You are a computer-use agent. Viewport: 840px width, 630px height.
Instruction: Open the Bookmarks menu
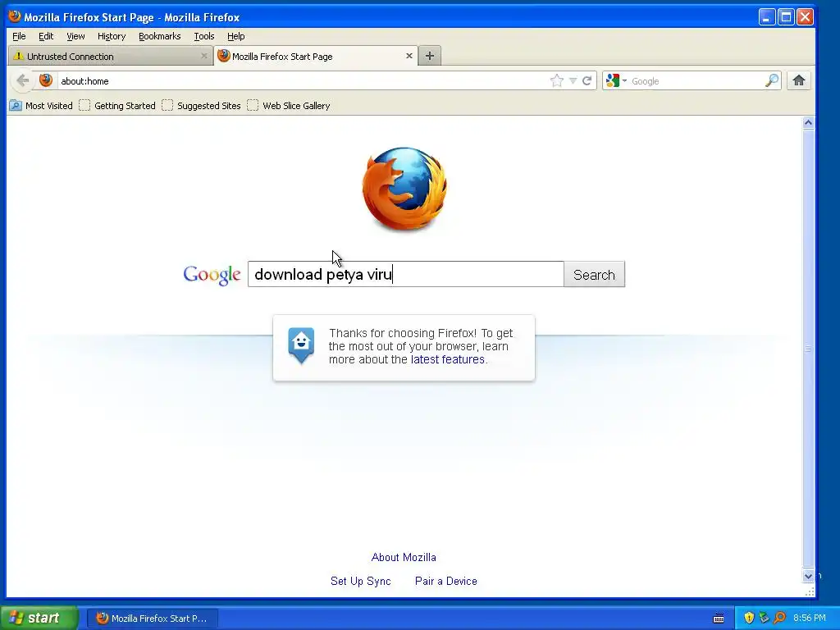(x=160, y=36)
